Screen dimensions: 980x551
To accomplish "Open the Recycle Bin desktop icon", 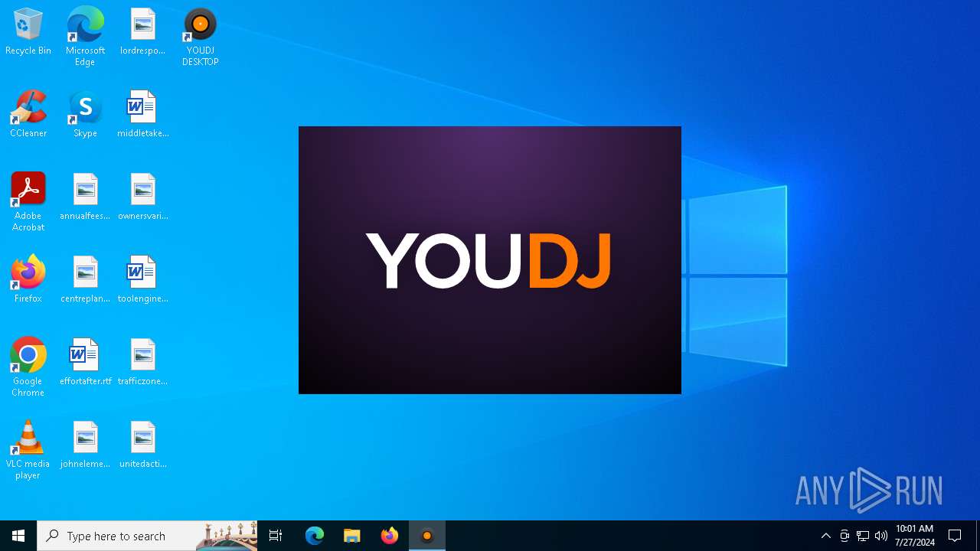I will (28, 31).
